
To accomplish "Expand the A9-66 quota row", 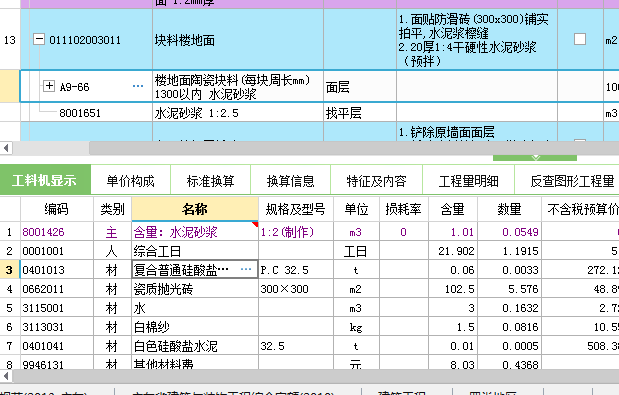I will click(49, 86).
